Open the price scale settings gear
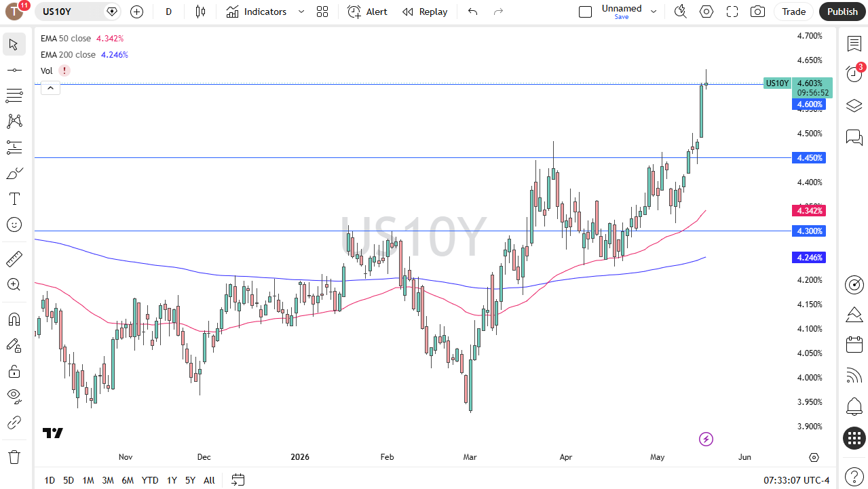The height and width of the screenshot is (489, 868). point(814,457)
